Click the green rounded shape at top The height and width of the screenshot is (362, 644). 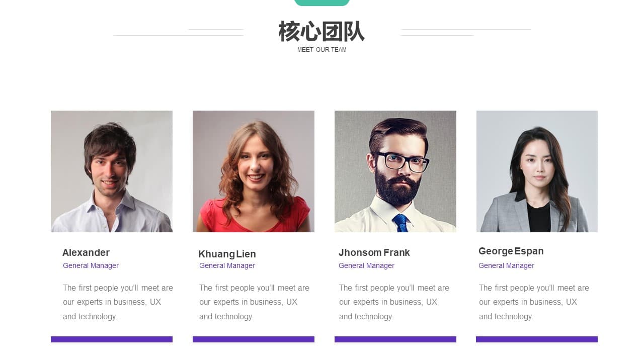322,3
